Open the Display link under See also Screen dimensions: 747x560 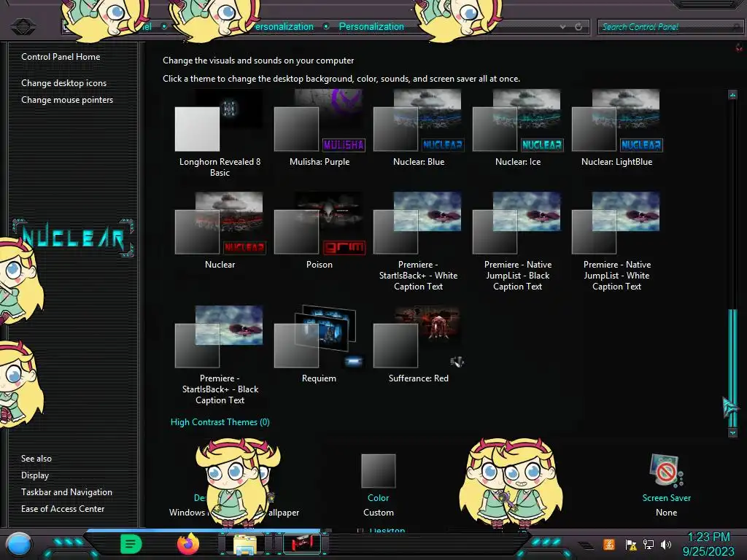point(35,475)
